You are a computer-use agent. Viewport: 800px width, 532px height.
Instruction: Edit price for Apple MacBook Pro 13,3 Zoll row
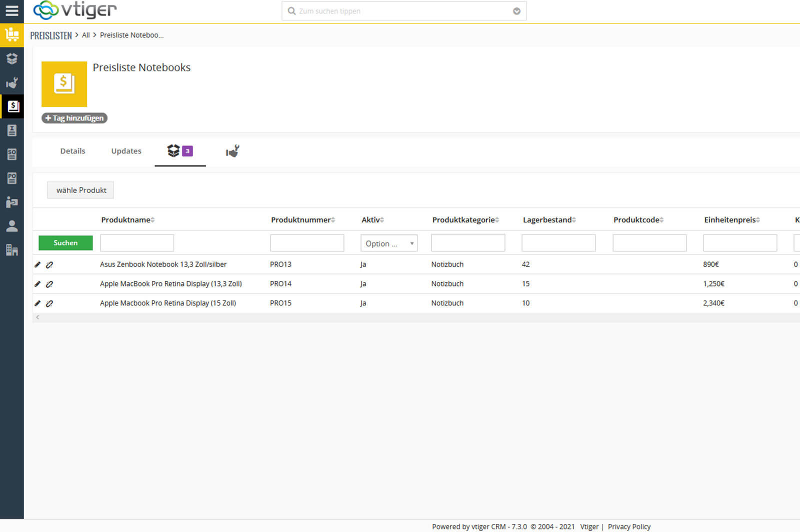coord(37,284)
